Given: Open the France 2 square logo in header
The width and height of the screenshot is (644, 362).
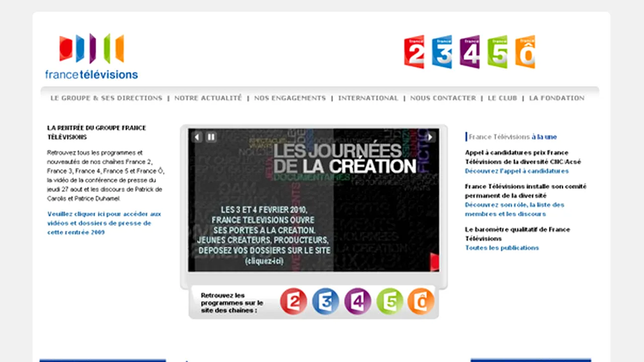Looking at the screenshot, I should point(414,52).
